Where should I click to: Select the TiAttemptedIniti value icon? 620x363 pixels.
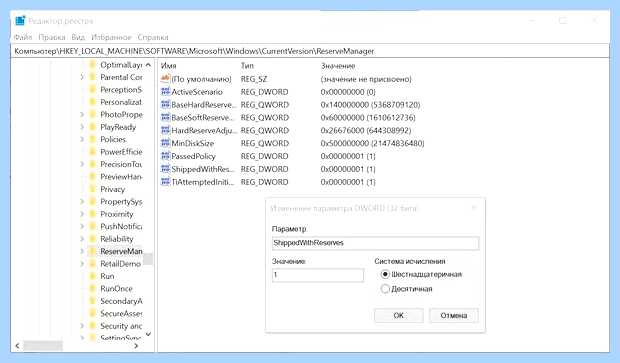coord(165,182)
